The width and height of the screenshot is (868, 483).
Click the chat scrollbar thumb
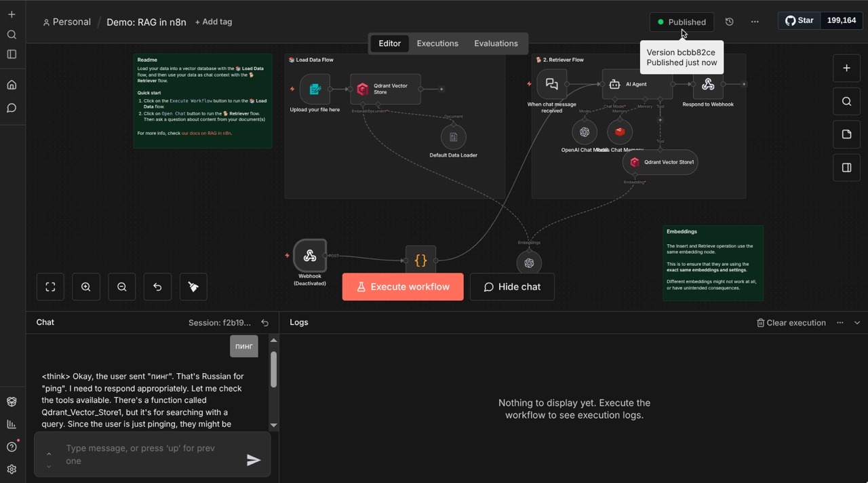point(273,369)
